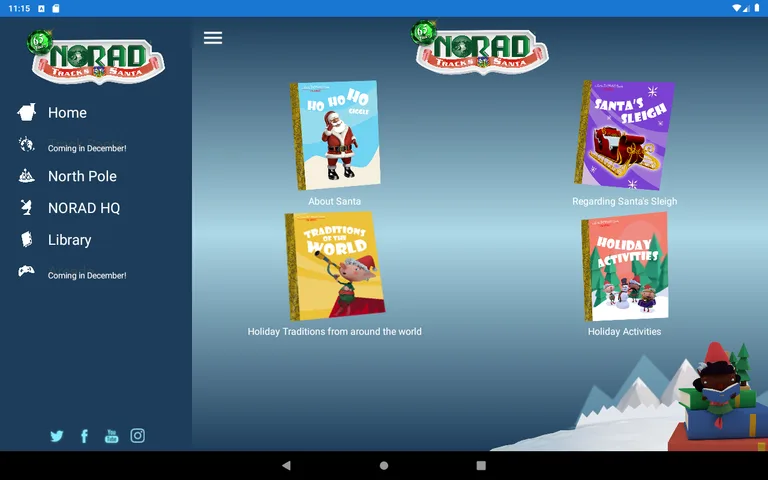This screenshot has width=768, height=480.
Task: Click the About Santa label
Action: [x=335, y=201]
